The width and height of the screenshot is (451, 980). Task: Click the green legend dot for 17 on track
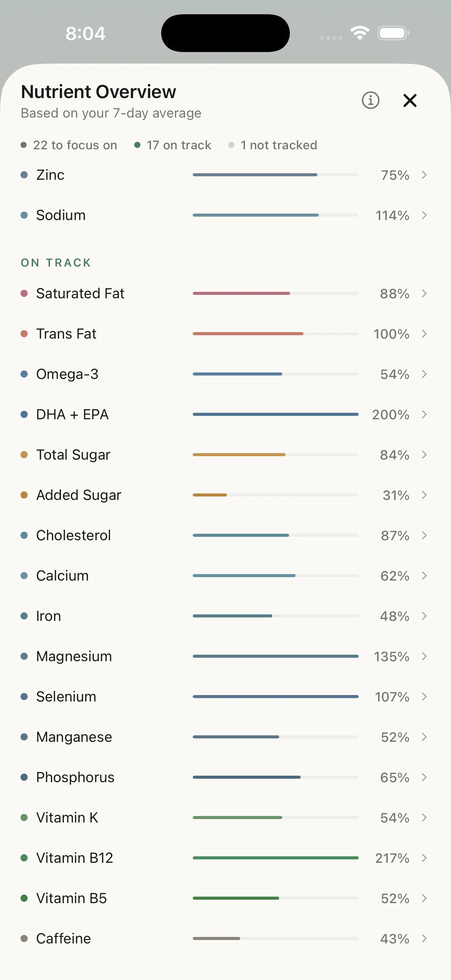coord(137,145)
